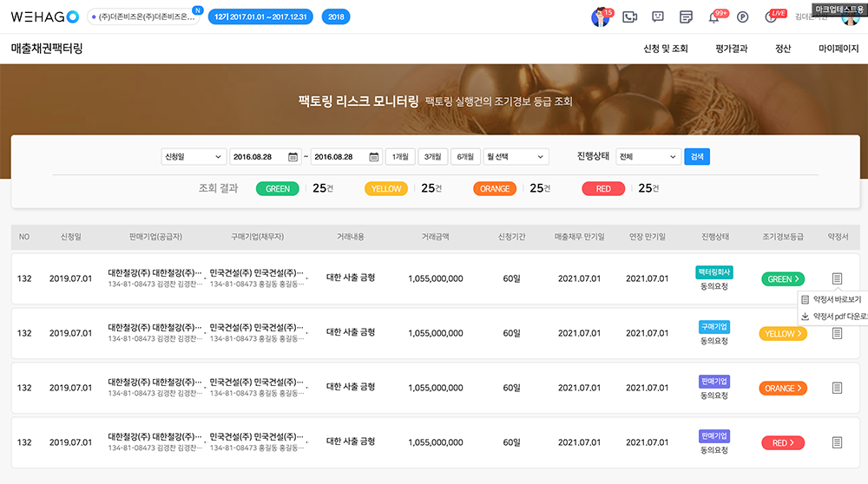This screenshot has height=484, width=868.
Task: Click the start date input field
Action: pyautogui.click(x=258, y=157)
